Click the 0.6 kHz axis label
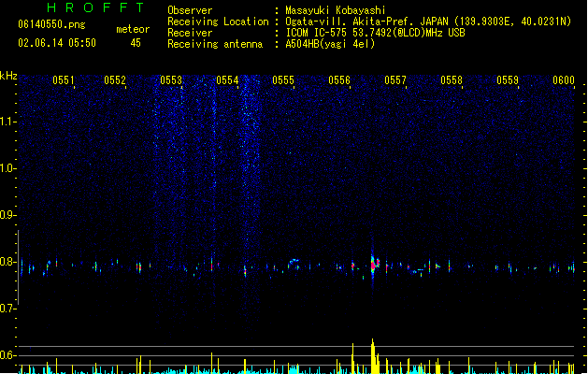Screen dimensions: 588x374 (x=7, y=355)
